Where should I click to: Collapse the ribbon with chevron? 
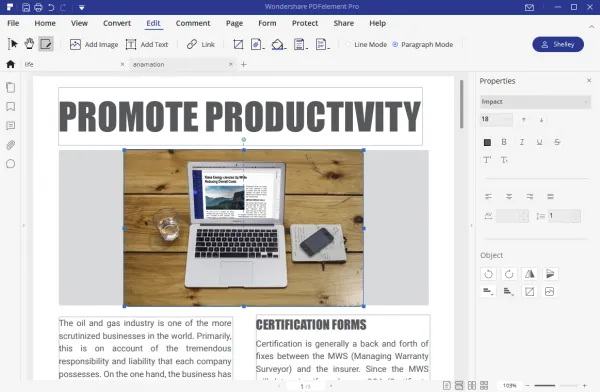[x=591, y=27]
